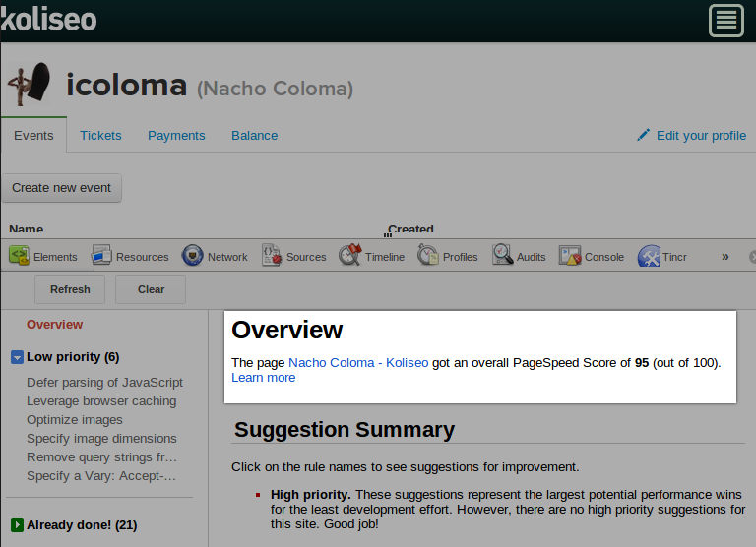Switch to the Events tab
756x547 pixels.
(33, 135)
